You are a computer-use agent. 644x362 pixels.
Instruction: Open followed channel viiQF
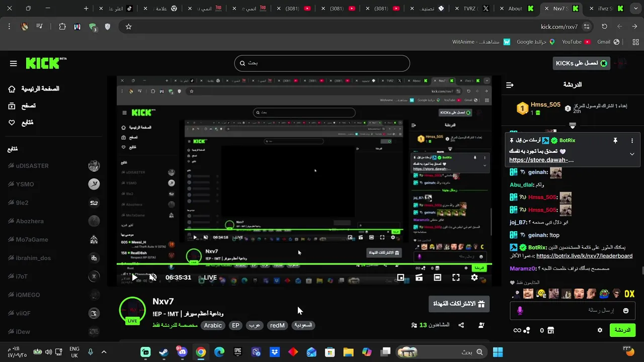click(x=53, y=313)
